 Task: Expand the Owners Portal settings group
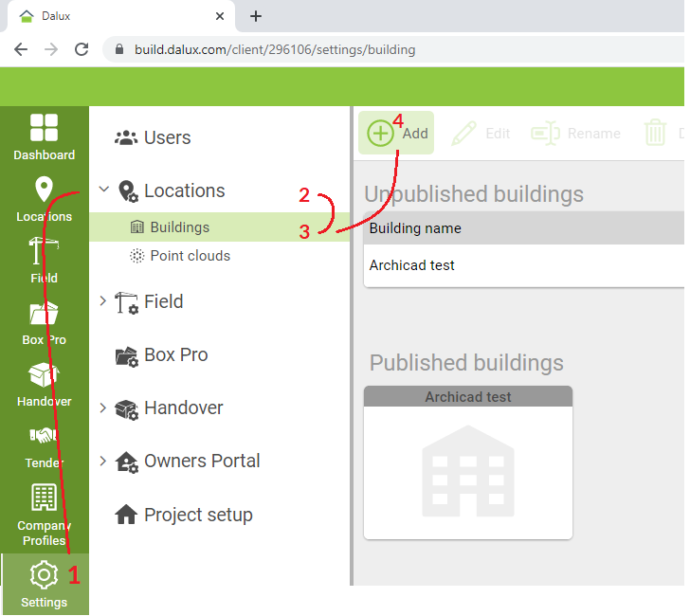click(103, 462)
